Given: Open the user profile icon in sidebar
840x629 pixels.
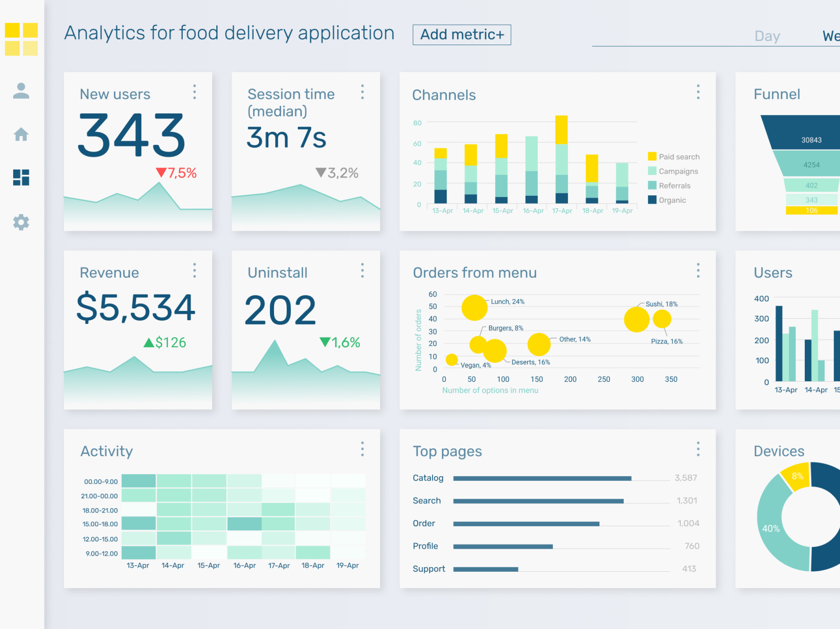Looking at the screenshot, I should (x=21, y=91).
